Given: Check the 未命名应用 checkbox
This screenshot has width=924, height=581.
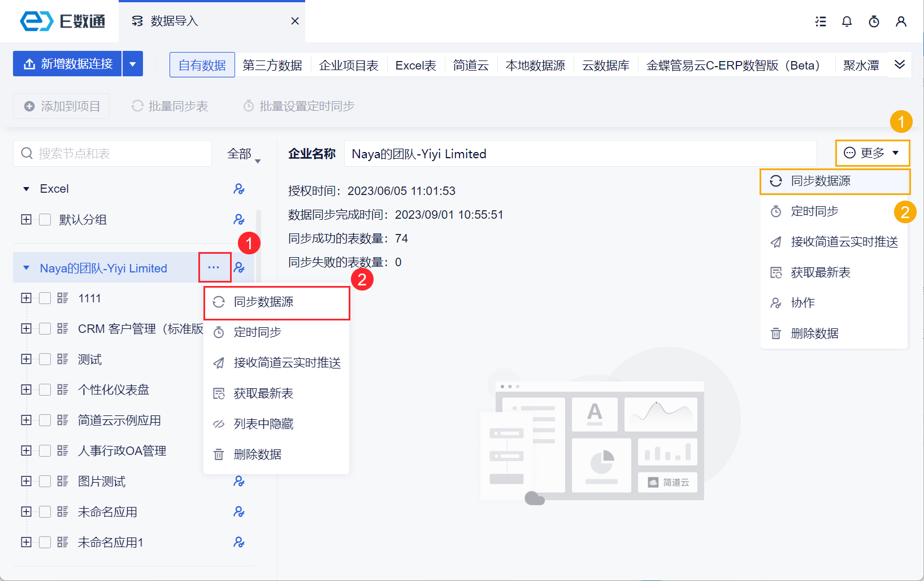Looking at the screenshot, I should pos(45,511).
